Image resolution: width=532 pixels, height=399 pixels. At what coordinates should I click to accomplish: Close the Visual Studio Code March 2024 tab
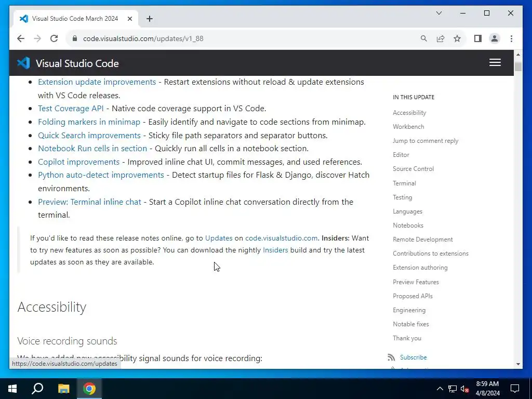tap(129, 19)
